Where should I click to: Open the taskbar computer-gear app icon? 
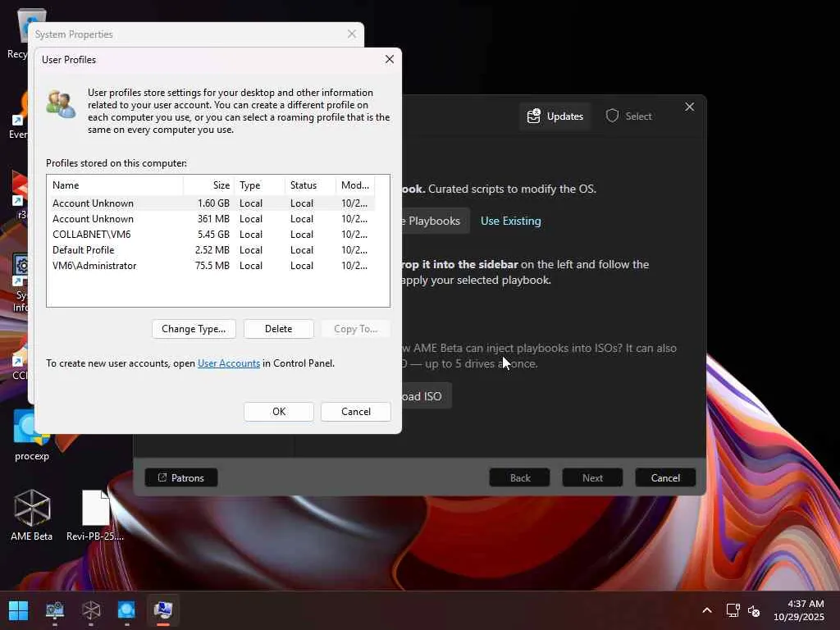point(55,609)
